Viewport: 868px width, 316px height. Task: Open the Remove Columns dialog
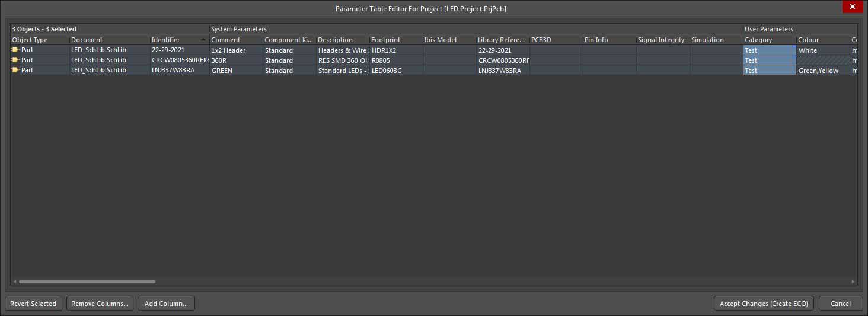[100, 304]
